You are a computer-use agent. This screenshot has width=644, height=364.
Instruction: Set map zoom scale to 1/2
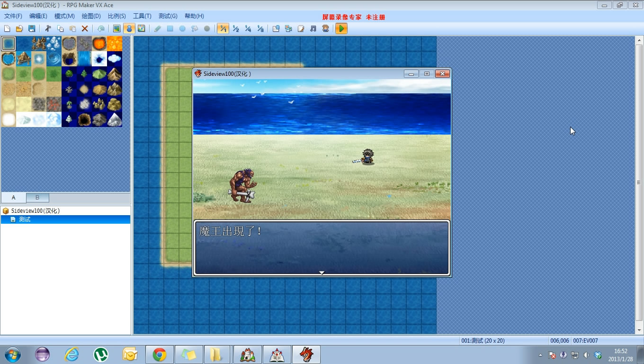[235, 28]
